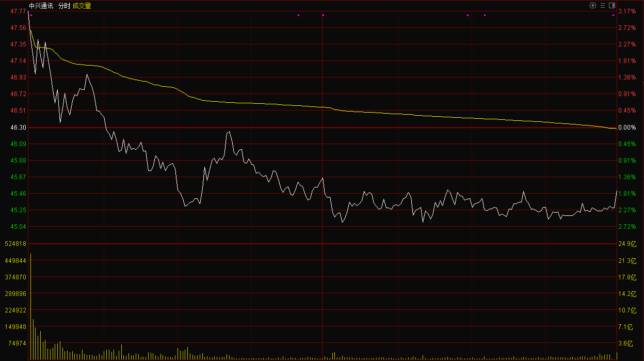Screen dimensions: 644x361
Task: Click the second magenta marker from left
Action: 298,15
